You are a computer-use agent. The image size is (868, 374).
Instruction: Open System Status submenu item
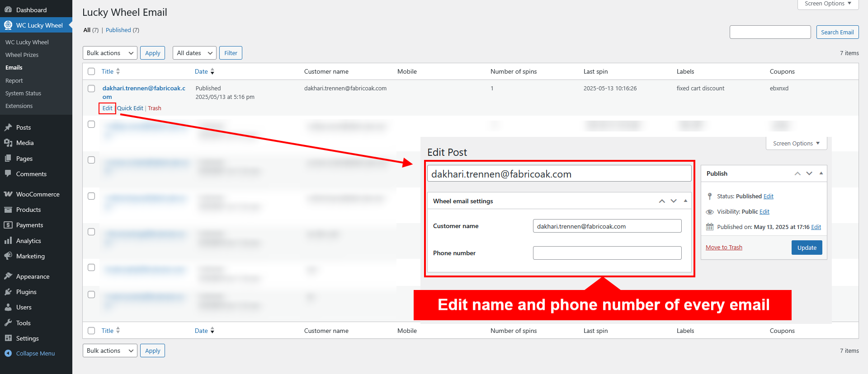pos(23,93)
